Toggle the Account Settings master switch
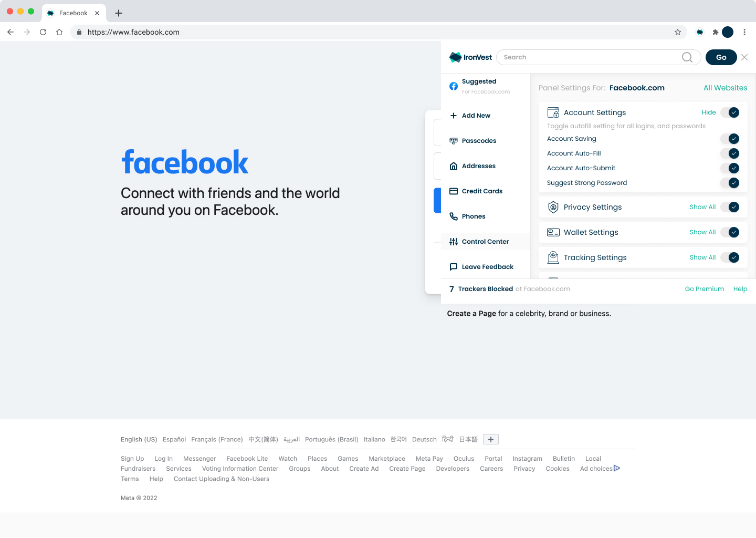Screen dimensions: 756x538 click(730, 112)
